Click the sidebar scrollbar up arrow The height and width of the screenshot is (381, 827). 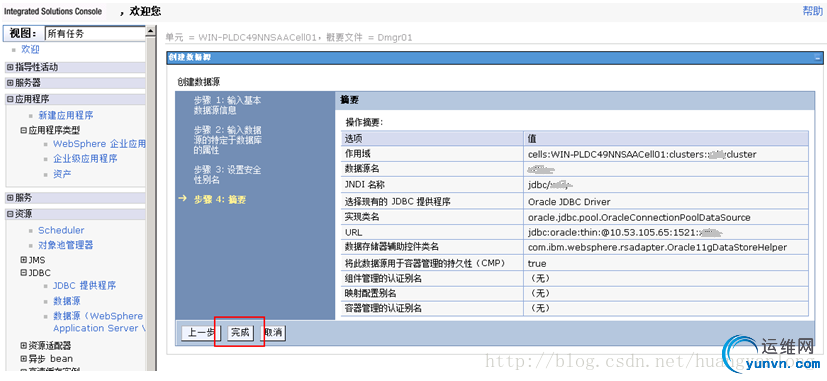point(151,31)
